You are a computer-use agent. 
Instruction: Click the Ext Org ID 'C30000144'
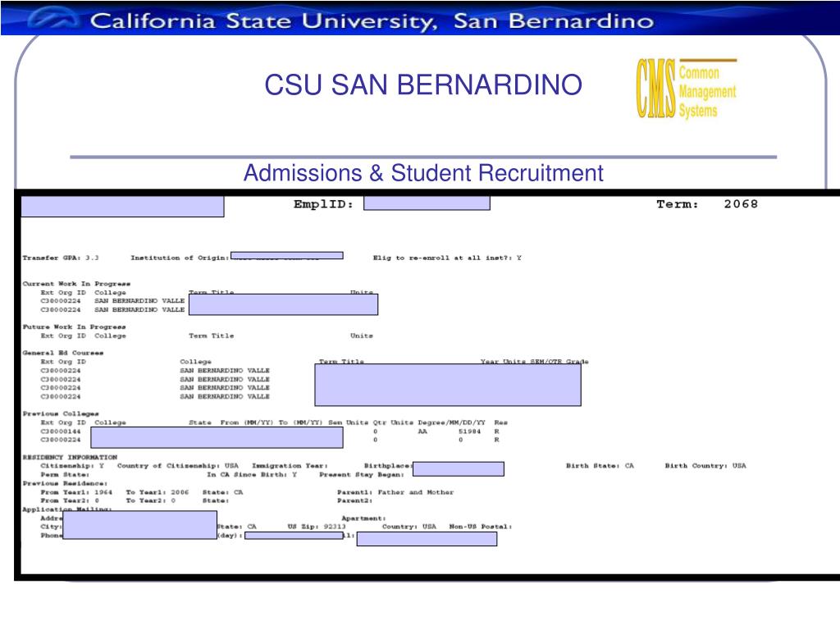(61, 431)
